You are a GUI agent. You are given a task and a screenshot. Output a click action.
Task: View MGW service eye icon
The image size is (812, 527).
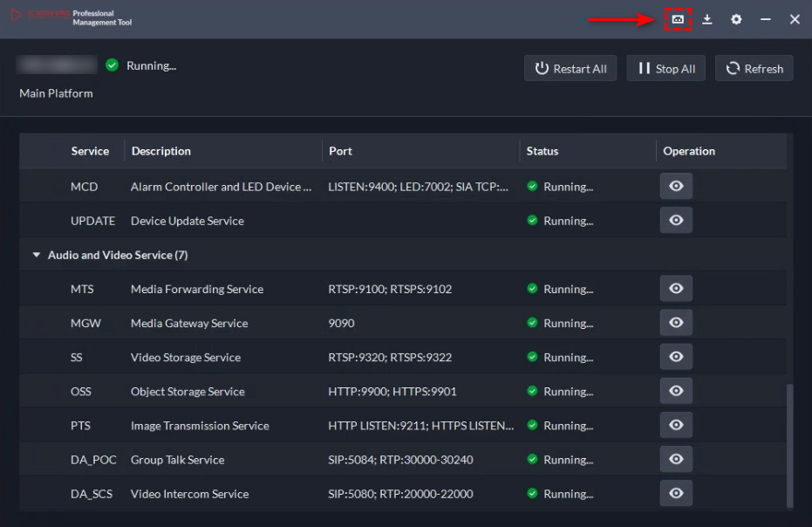676,323
